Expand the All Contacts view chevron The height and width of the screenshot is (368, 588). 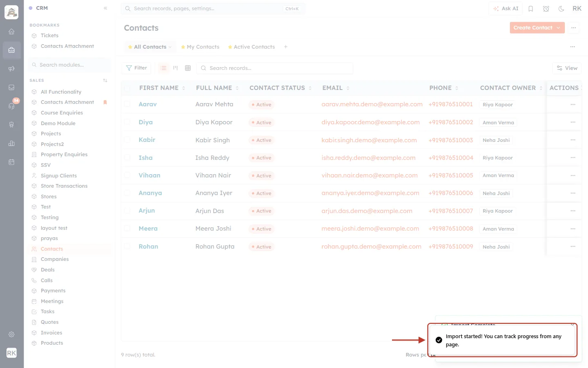(170, 47)
